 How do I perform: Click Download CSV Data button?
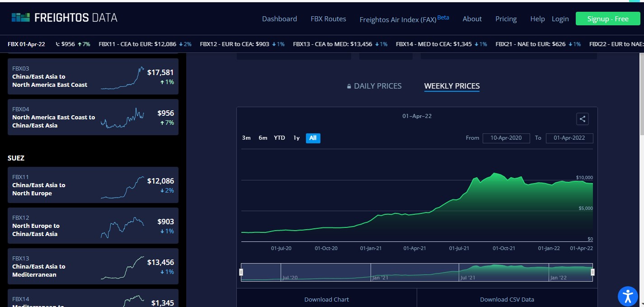[507, 299]
